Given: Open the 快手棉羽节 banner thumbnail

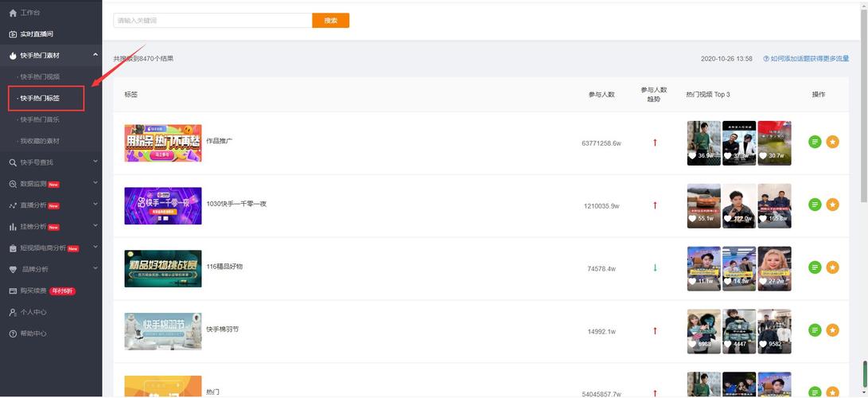Looking at the screenshot, I should pyautogui.click(x=163, y=332).
